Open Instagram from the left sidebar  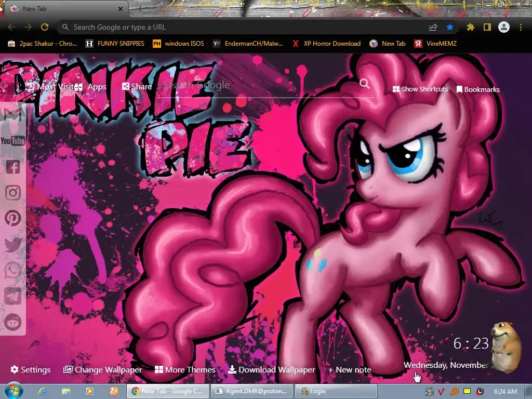[13, 193]
